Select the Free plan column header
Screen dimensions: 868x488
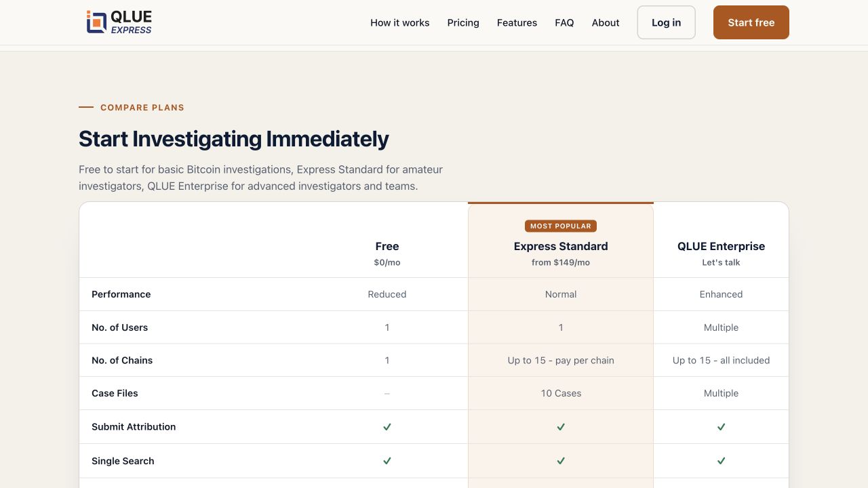(x=387, y=246)
